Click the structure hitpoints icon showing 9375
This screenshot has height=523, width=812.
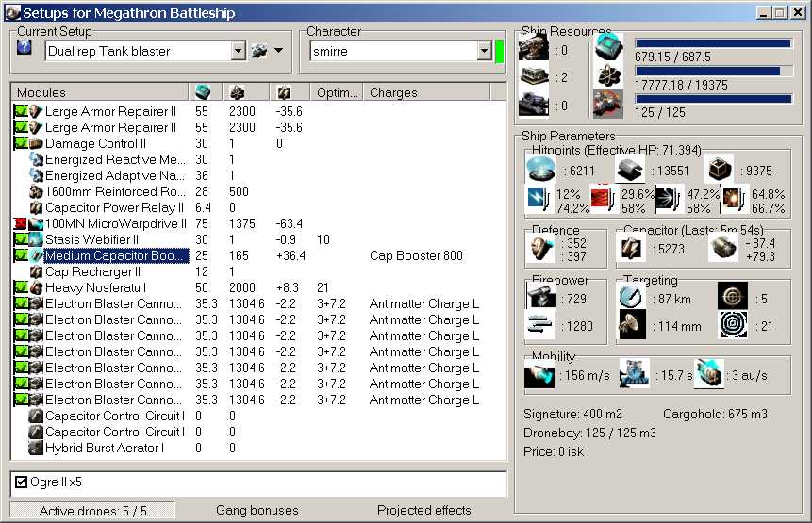(719, 170)
